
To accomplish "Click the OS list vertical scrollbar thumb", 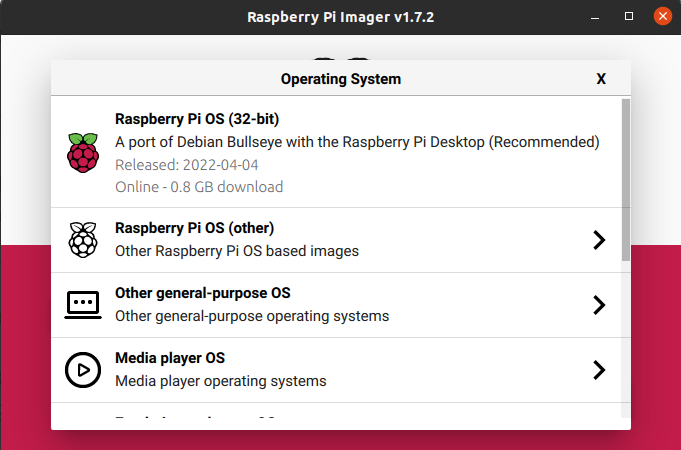I will tap(626, 180).
